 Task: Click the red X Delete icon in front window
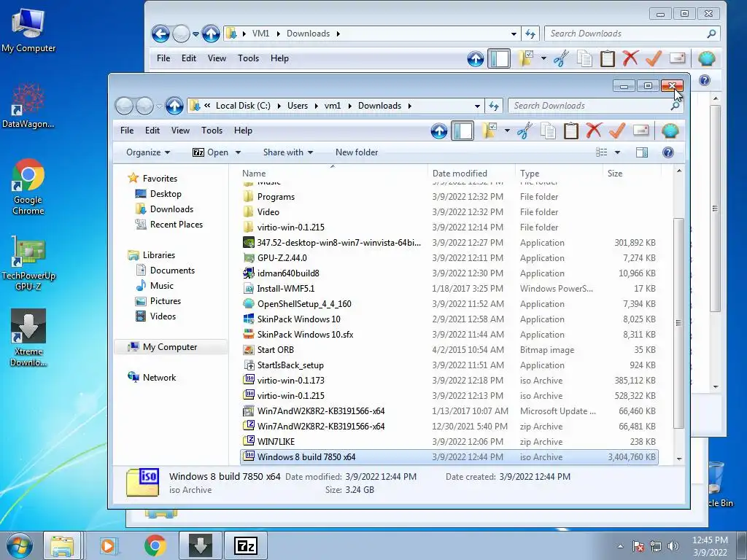tap(594, 131)
